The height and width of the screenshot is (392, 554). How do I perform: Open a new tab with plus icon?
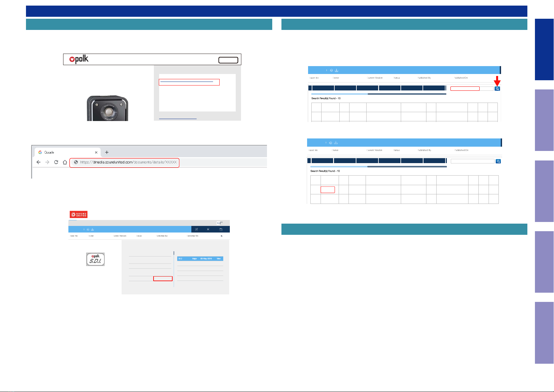[107, 152]
